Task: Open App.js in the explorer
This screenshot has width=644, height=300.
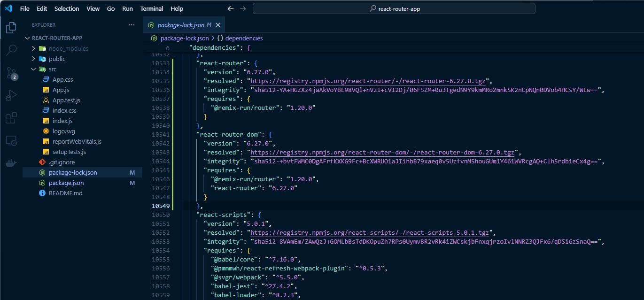Action: pos(61,90)
